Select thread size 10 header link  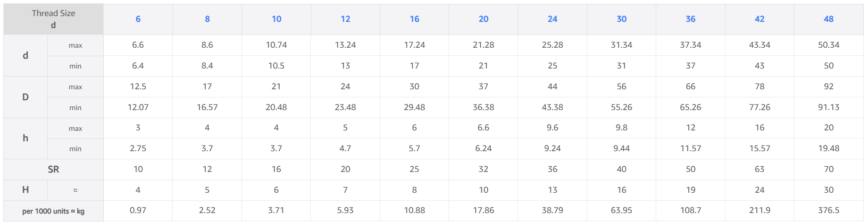(x=276, y=19)
